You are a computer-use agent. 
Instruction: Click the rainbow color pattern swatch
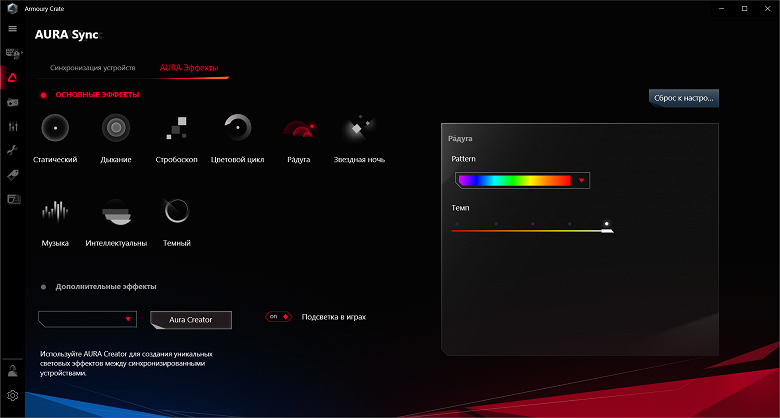point(514,181)
